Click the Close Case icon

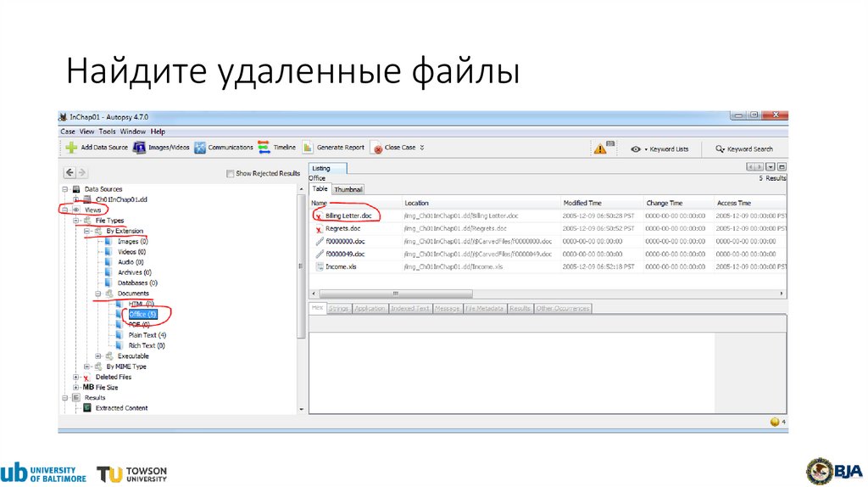(377, 148)
